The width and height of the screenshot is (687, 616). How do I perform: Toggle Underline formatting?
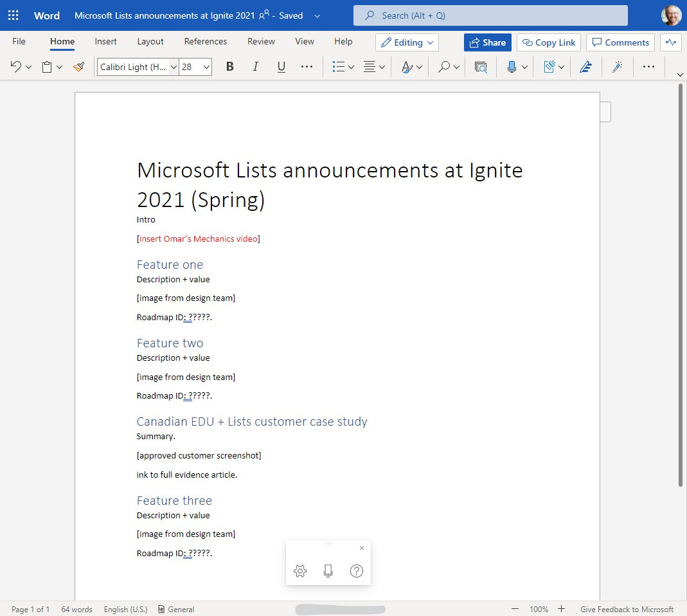pos(281,67)
